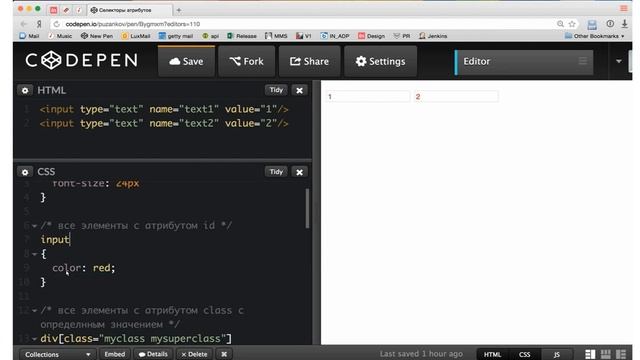Collapse the CSS comment fold at line 12
Screen dimensions: 640x360
pyautogui.click(x=35, y=311)
